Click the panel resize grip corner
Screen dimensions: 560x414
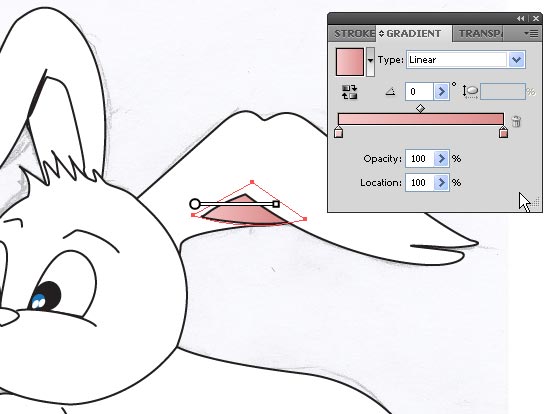(536, 203)
